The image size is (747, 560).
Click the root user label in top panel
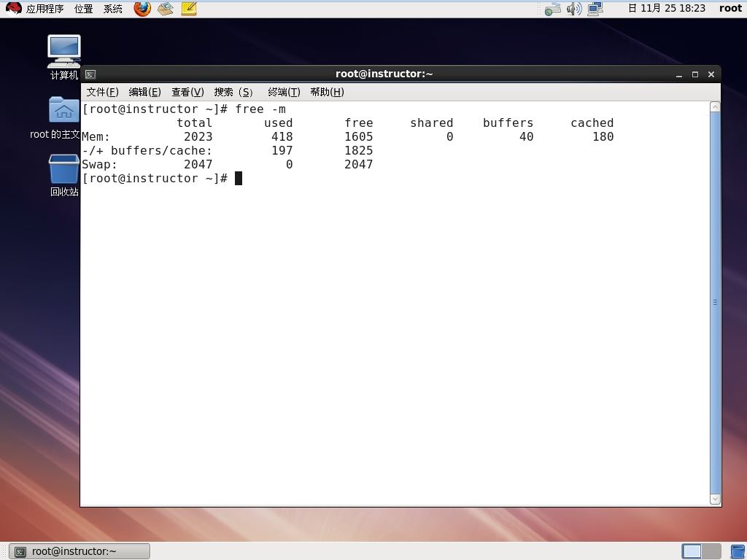click(730, 8)
